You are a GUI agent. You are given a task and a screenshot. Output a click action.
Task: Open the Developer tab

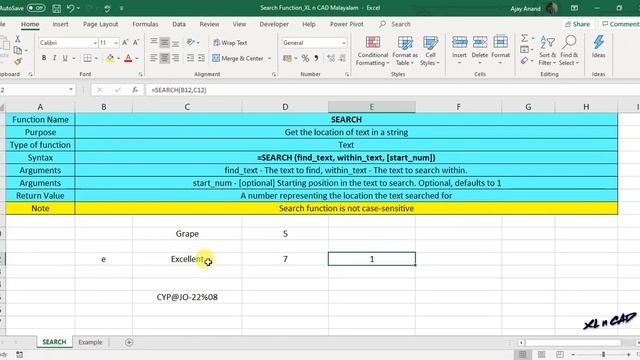click(x=274, y=24)
